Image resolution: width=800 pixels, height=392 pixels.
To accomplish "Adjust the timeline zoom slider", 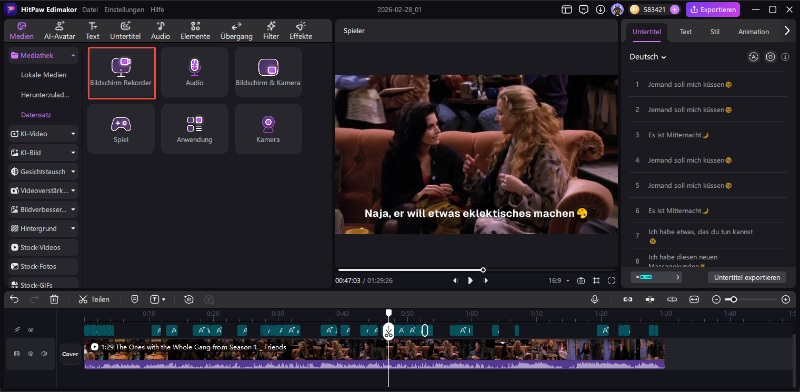I will pyautogui.click(x=751, y=300).
